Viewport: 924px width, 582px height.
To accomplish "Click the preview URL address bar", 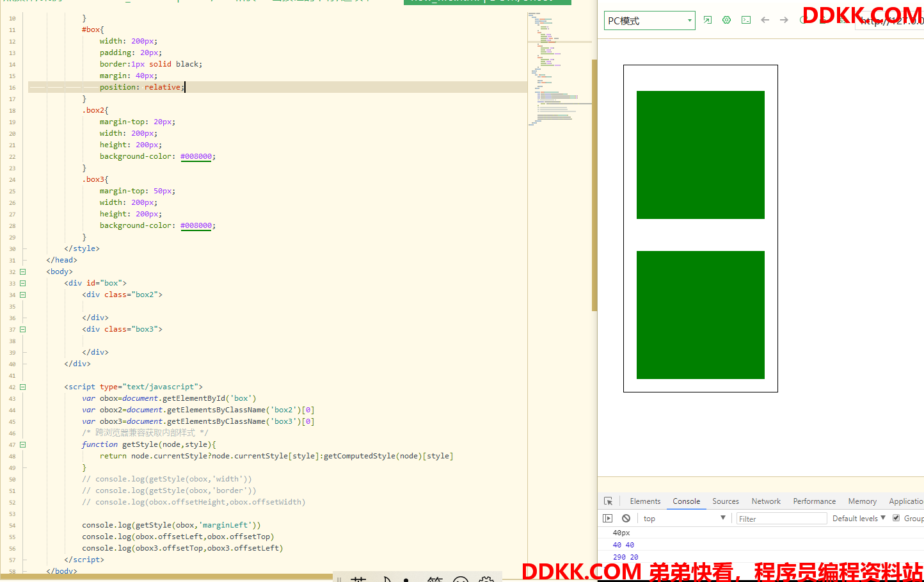I will coord(890,20).
